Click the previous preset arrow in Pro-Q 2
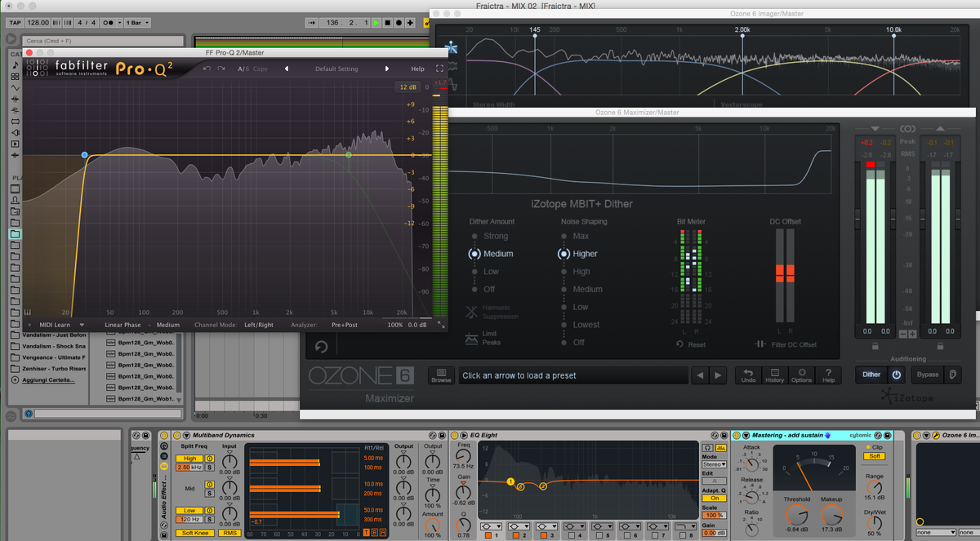Image resolution: width=980 pixels, height=541 pixels. [287, 69]
